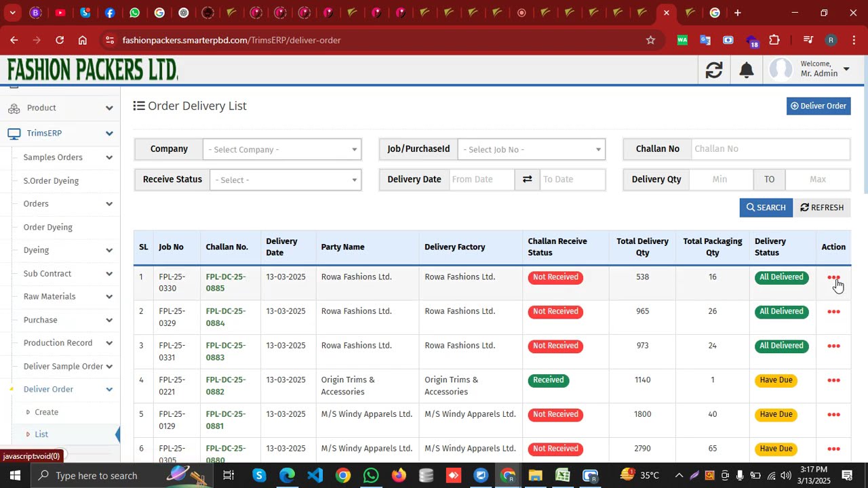The height and width of the screenshot is (488, 868).
Task: Open challan link FPL-DC-25-0882
Action: point(225,386)
